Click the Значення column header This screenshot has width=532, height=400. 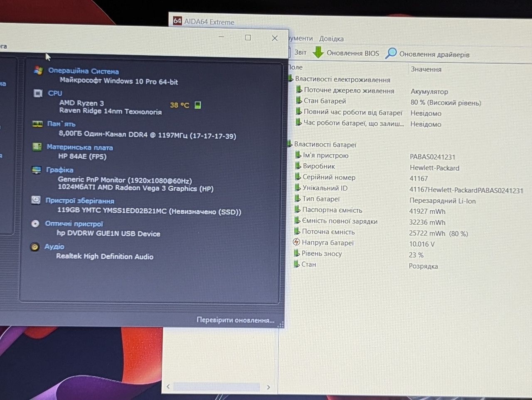point(426,69)
